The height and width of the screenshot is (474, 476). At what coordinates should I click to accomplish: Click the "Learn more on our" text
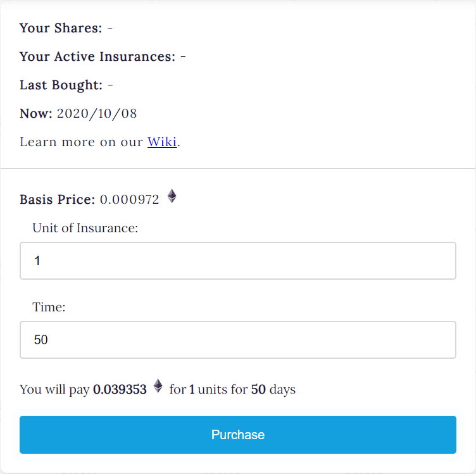coord(82,142)
